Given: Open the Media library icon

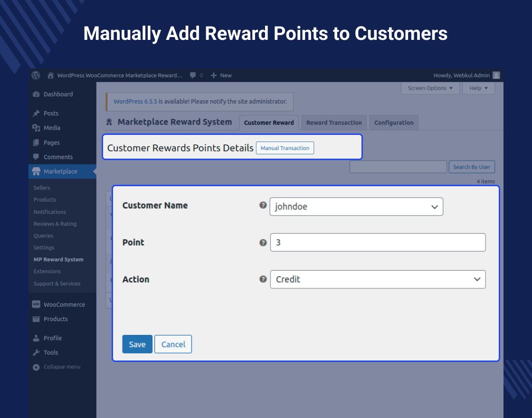Looking at the screenshot, I should (36, 128).
